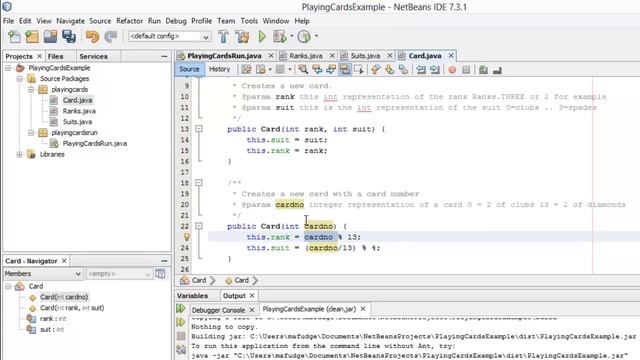Open the Tools menu
The height and width of the screenshot is (360, 640).
pyautogui.click(x=249, y=21)
